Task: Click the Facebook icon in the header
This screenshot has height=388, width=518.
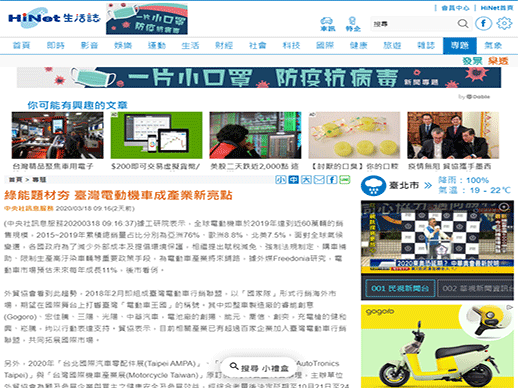Action: pos(483,24)
